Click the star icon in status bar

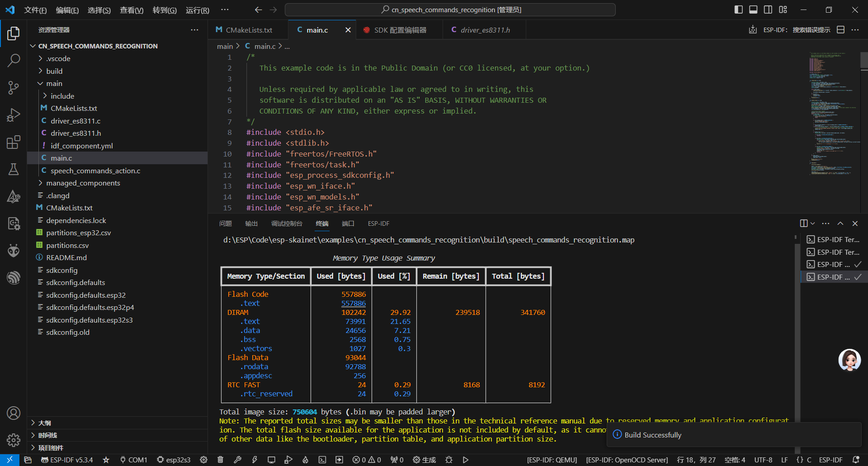tap(106, 460)
